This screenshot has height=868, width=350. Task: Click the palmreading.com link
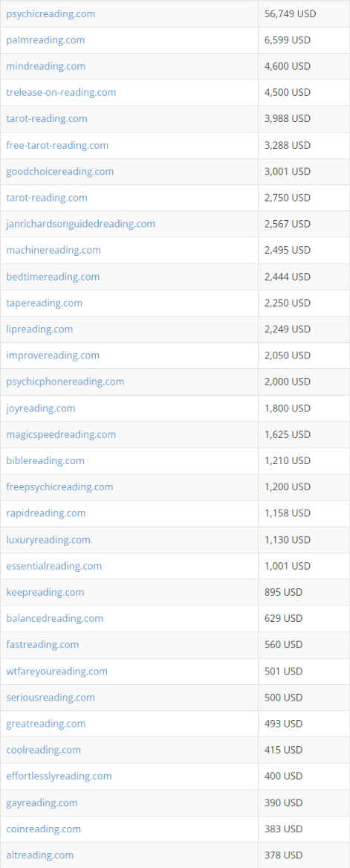pos(45,40)
